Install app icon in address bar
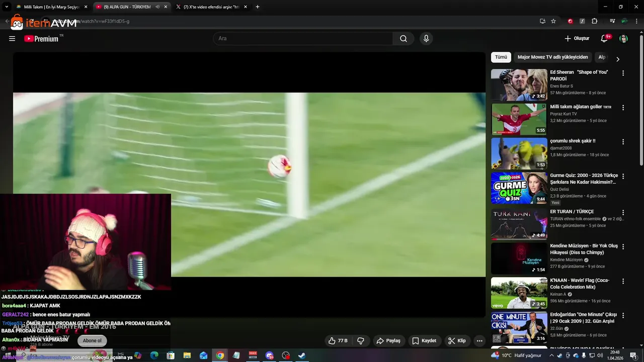Viewport: 644px width, 362px height. pos(542,21)
